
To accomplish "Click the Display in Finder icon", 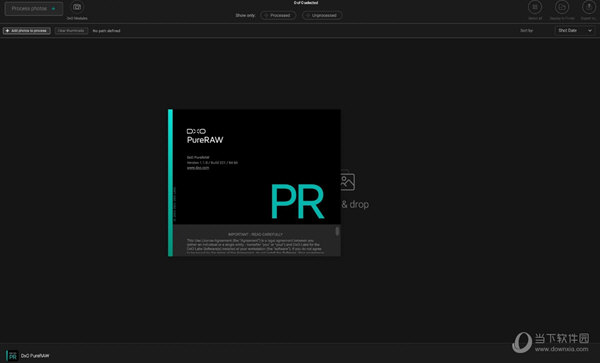I will click(x=562, y=7).
